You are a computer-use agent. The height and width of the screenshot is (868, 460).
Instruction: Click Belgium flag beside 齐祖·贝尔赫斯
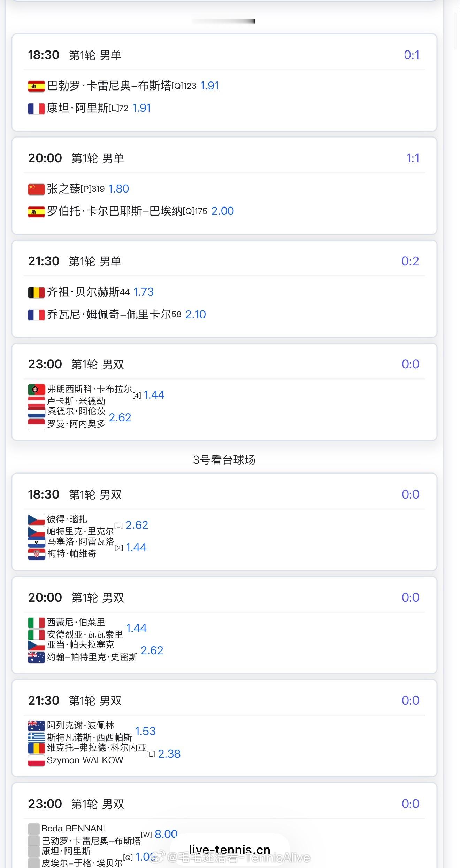click(36, 292)
